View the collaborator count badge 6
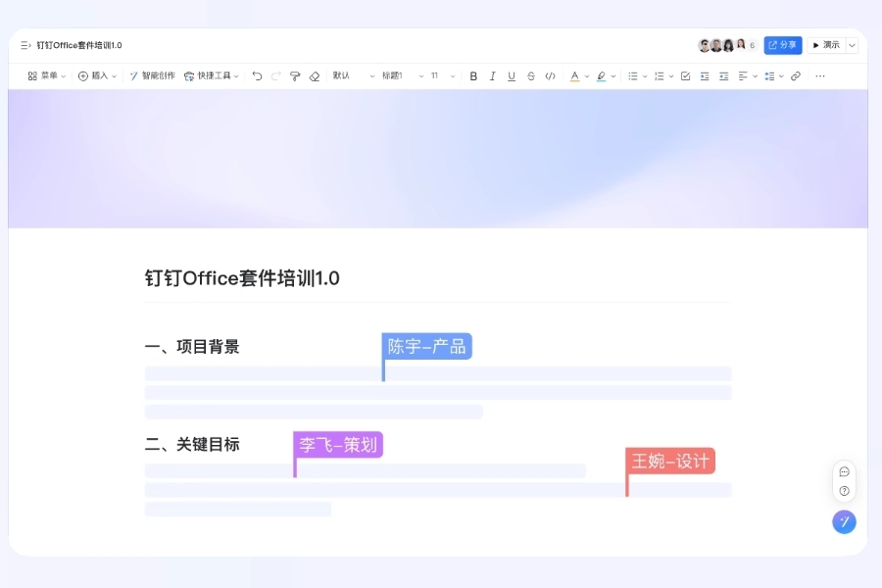882x588 pixels. [x=752, y=46]
